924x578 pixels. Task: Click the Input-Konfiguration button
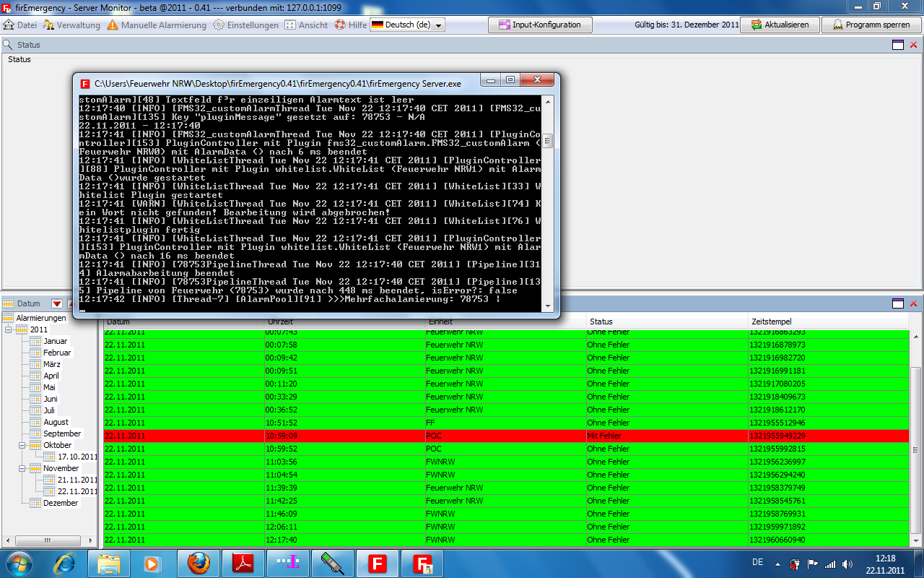click(x=540, y=25)
